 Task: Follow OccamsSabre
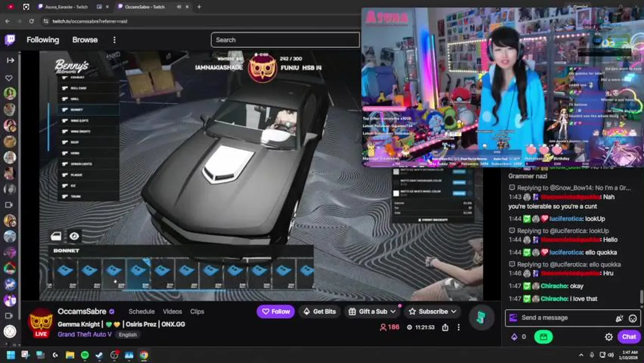coord(276,312)
